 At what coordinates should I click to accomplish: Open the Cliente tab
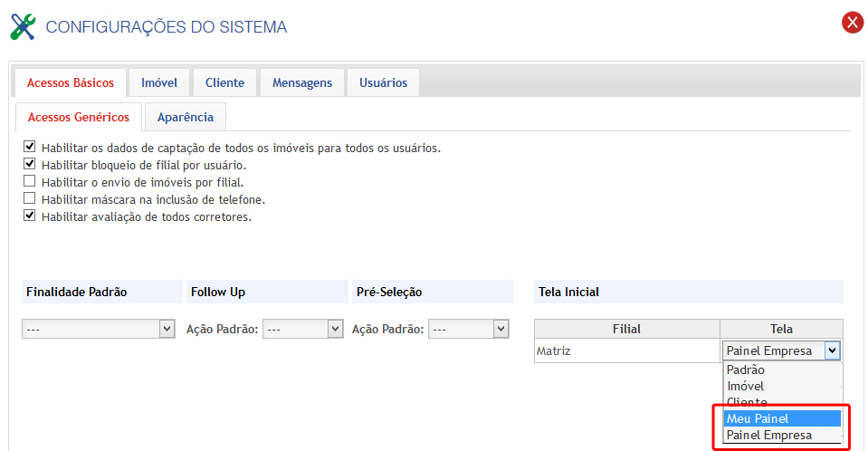click(224, 82)
